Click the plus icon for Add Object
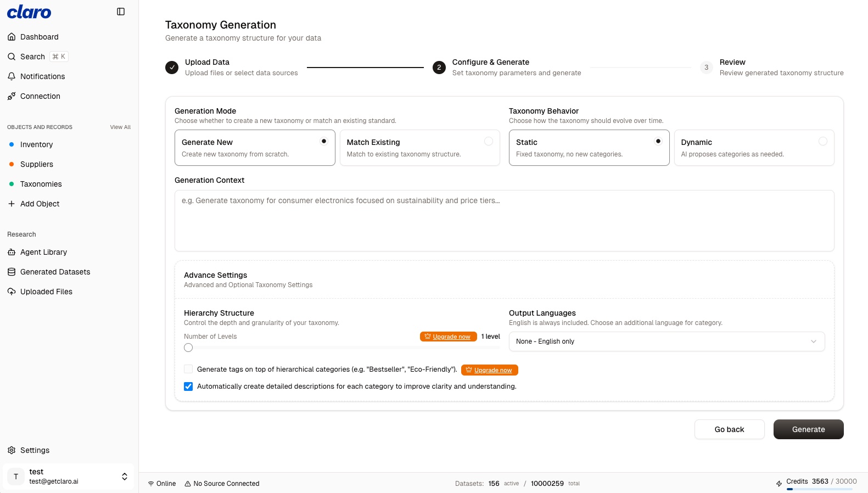Viewport: 868px width, 493px height. 12,204
